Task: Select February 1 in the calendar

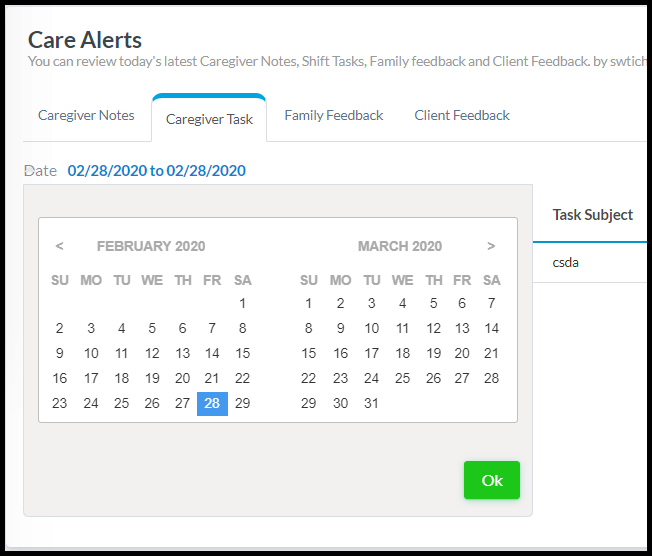Action: tap(242, 304)
